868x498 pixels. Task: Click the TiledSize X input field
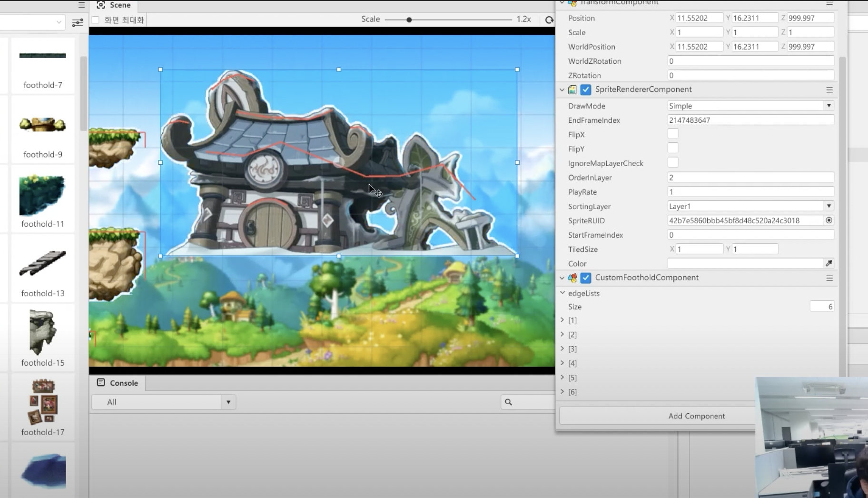point(699,249)
